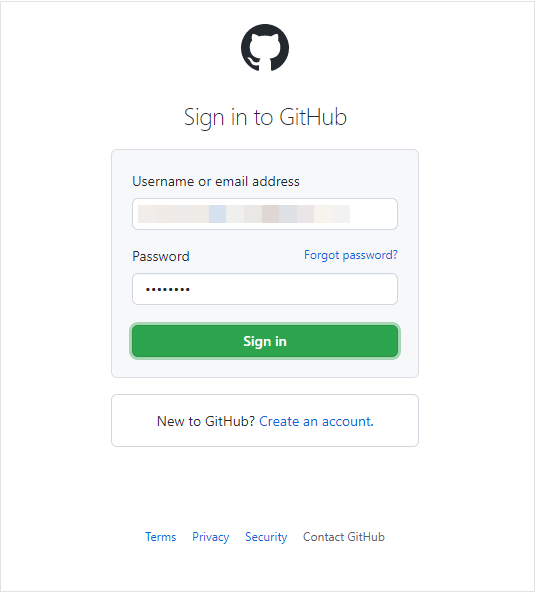Click the white area above the GitHub logo

pos(265,12)
